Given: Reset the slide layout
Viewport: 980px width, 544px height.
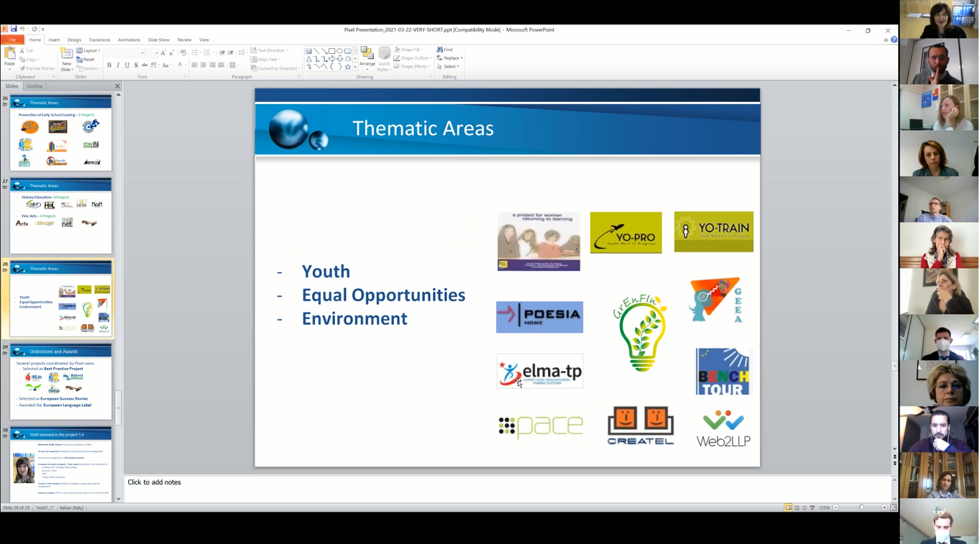Looking at the screenshot, I should click(x=86, y=60).
